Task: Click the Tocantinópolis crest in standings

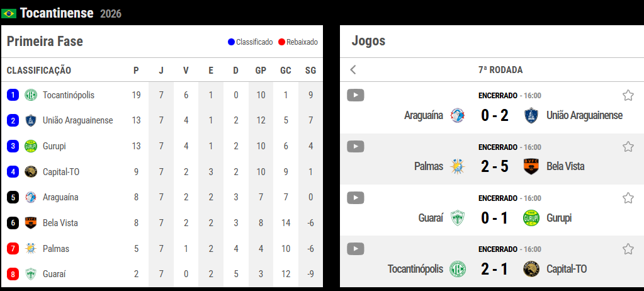Action: click(31, 95)
